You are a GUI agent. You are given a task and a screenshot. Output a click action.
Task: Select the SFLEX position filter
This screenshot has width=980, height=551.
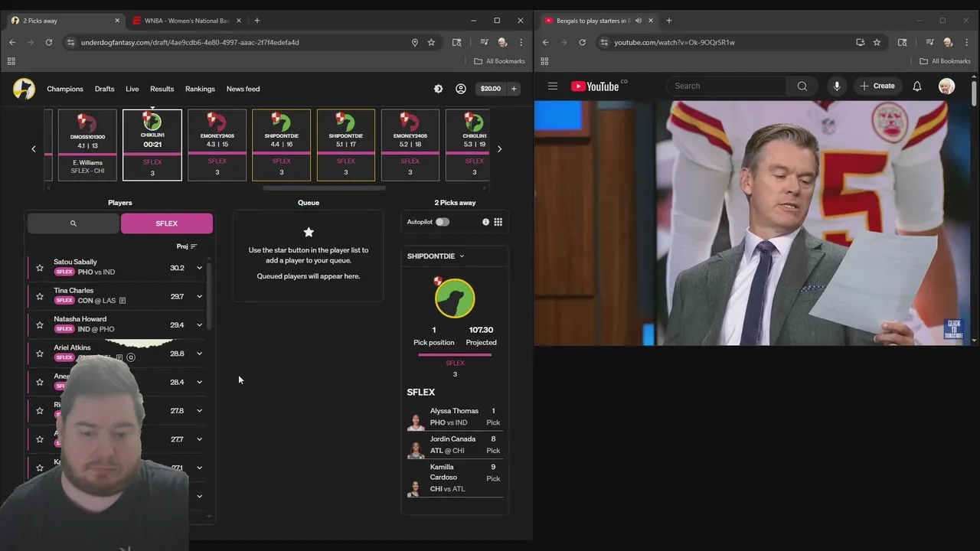pyautogui.click(x=166, y=223)
